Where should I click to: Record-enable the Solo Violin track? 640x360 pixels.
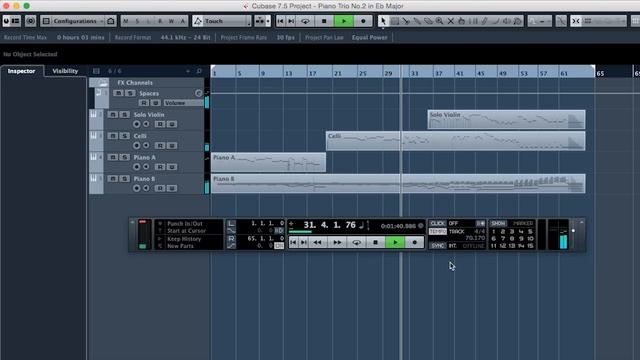pos(136,124)
